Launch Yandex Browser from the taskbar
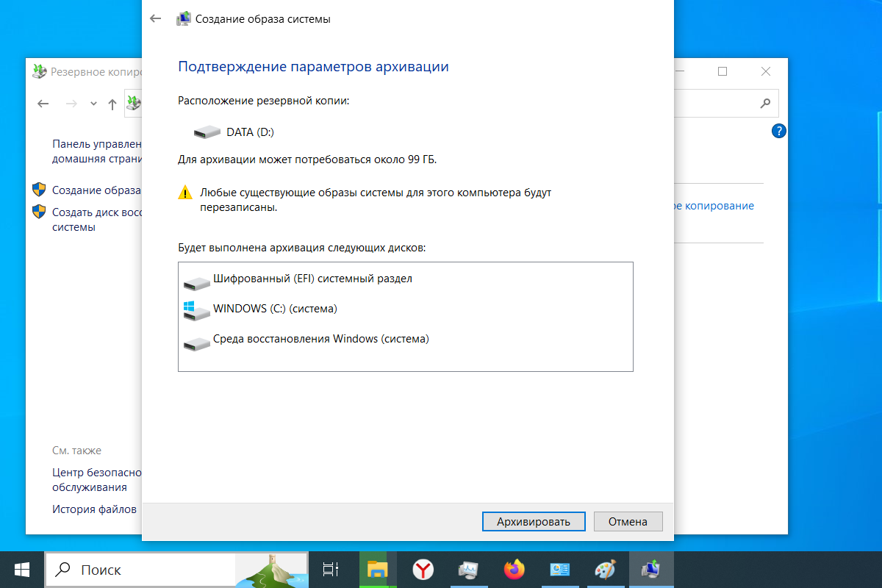 pos(423,569)
